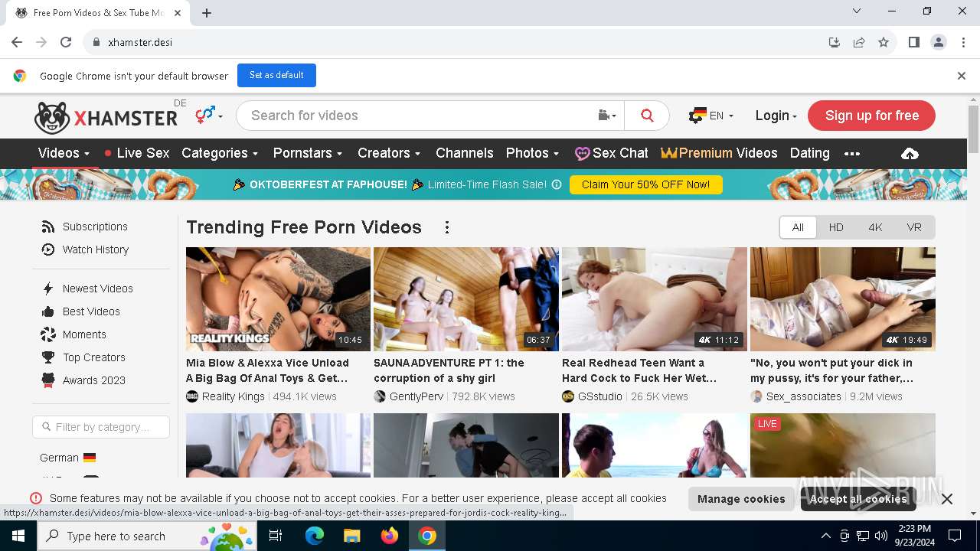The height and width of the screenshot is (551, 980).
Task: Open the Chrome side panel
Action: coord(913,42)
